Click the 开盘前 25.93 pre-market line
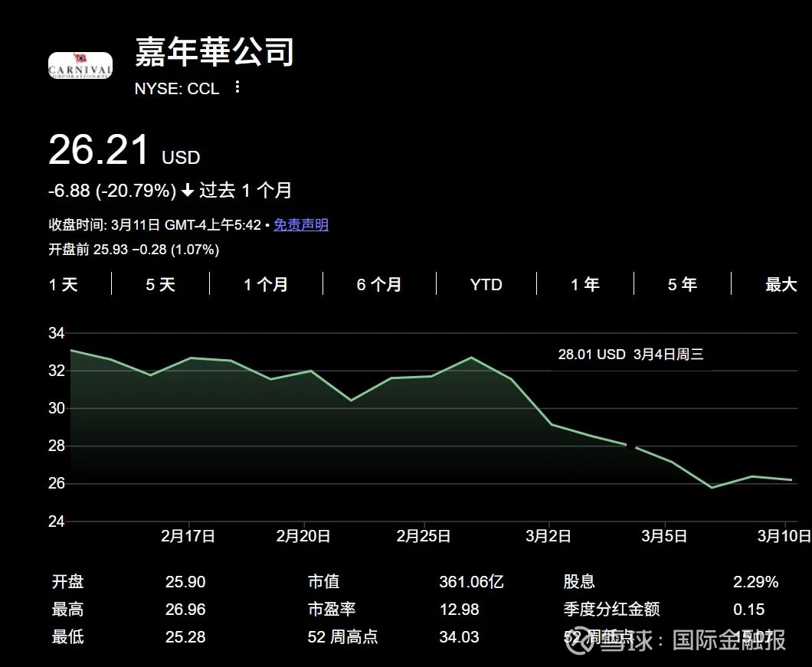 133,250
